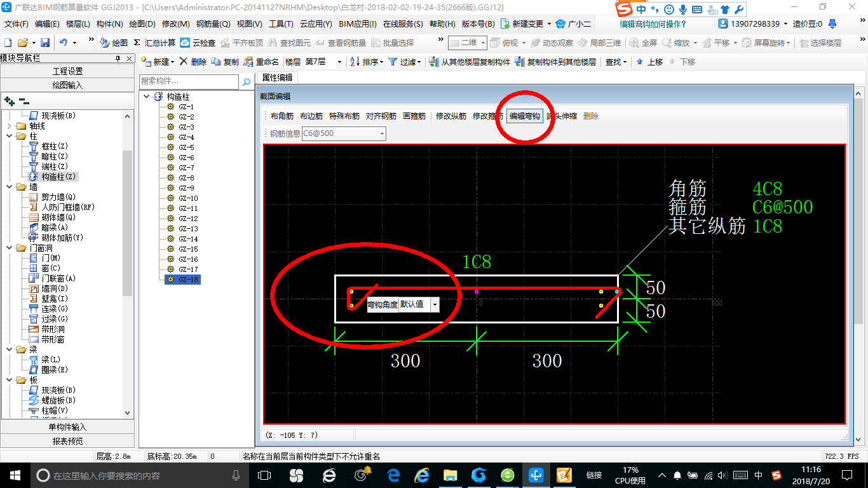Open the 工具(T) menu
868x488 pixels.
pyautogui.click(x=281, y=24)
